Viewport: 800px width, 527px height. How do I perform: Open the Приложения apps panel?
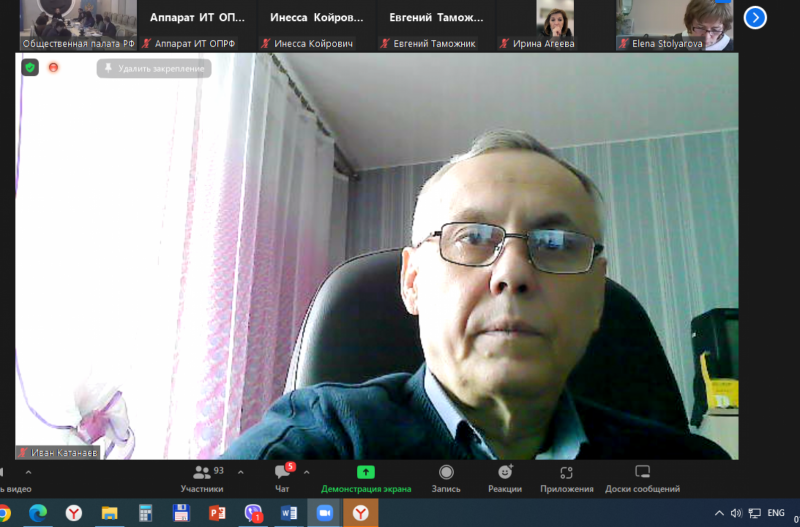tap(566, 478)
